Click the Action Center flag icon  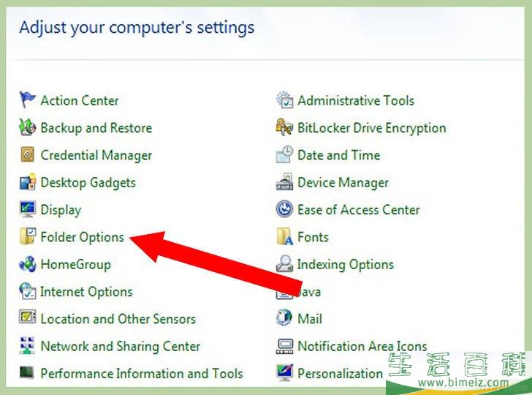[27, 99]
